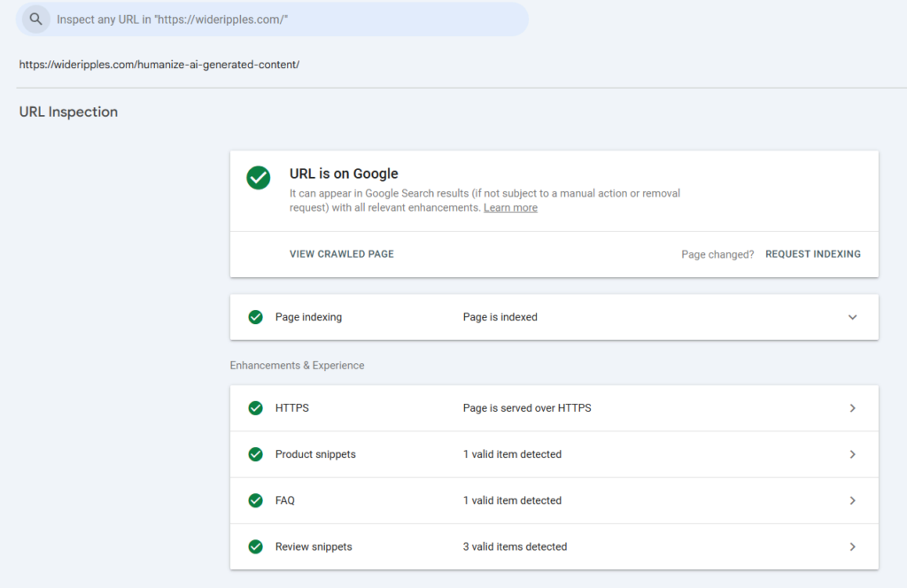This screenshot has height=588, width=907.
Task: Open Review snippets details chevron
Action: click(853, 547)
